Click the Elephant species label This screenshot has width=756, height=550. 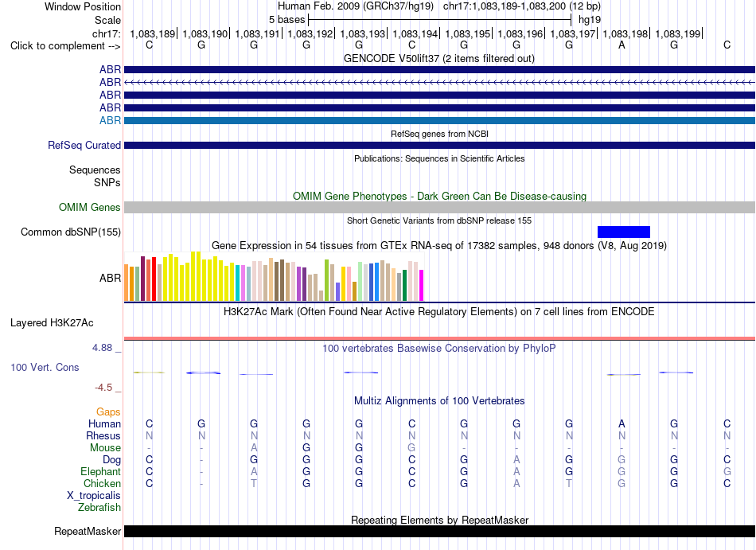click(100, 471)
